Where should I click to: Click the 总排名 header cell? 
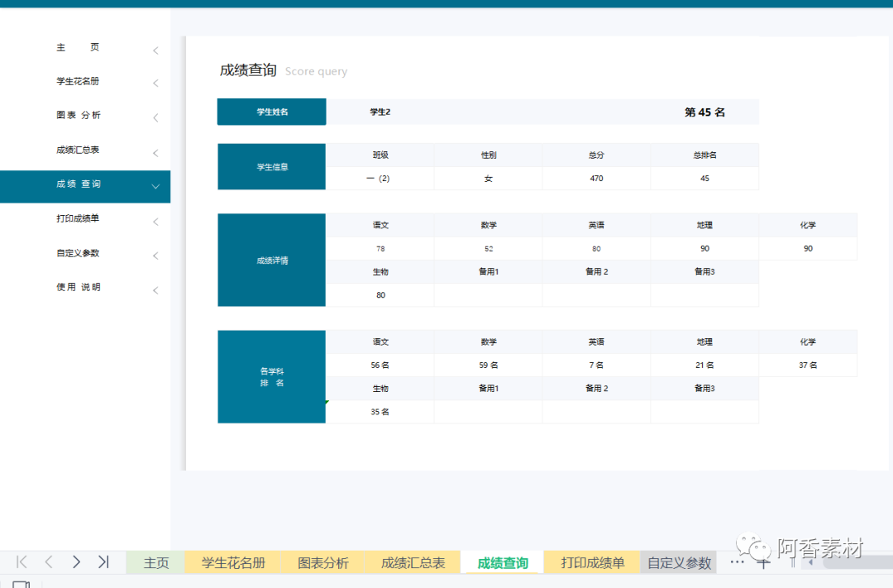tap(704, 155)
